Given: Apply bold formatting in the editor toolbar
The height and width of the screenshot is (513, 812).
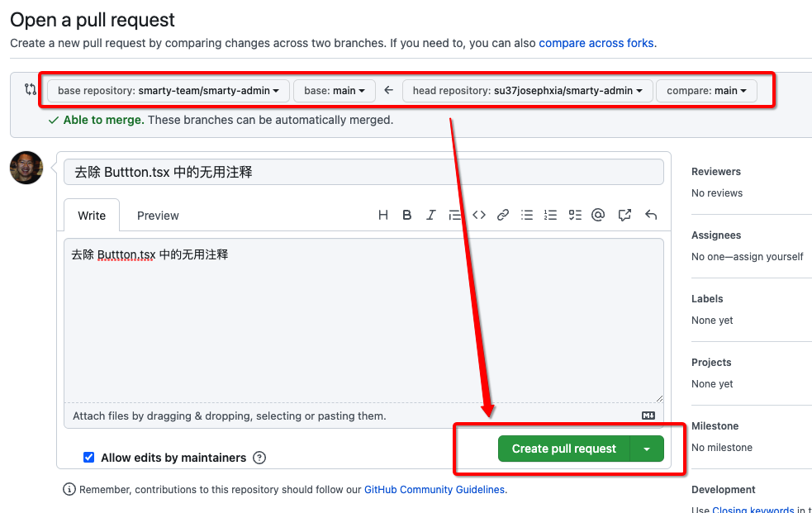Looking at the screenshot, I should tap(406, 215).
